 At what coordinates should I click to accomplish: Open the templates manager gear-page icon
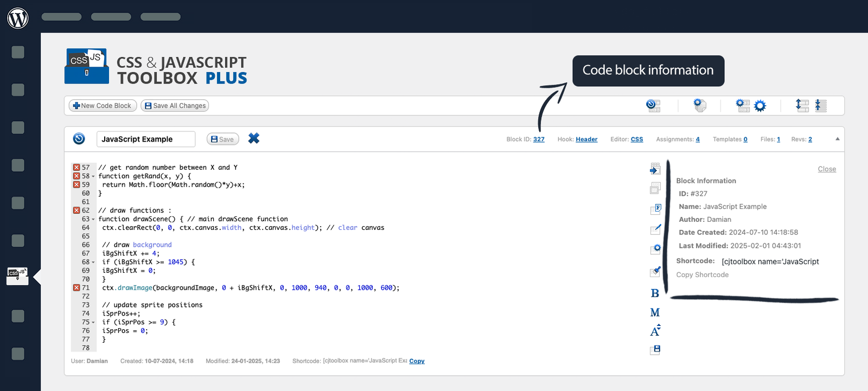tap(700, 105)
